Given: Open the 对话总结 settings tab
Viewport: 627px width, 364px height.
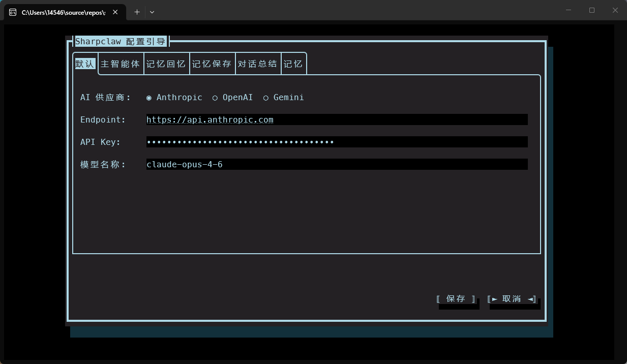Looking at the screenshot, I should click(x=258, y=63).
